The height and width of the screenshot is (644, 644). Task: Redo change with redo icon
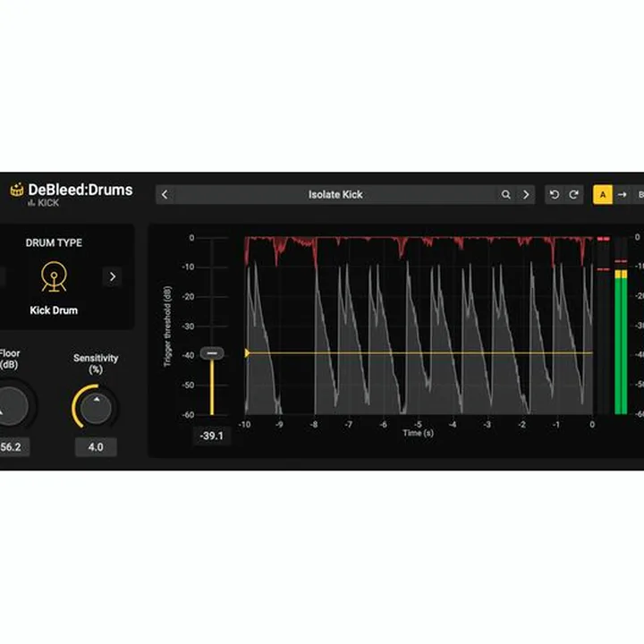573,195
